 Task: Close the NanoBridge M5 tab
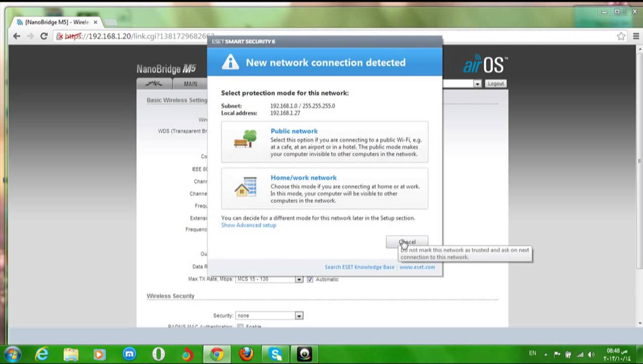(x=96, y=22)
